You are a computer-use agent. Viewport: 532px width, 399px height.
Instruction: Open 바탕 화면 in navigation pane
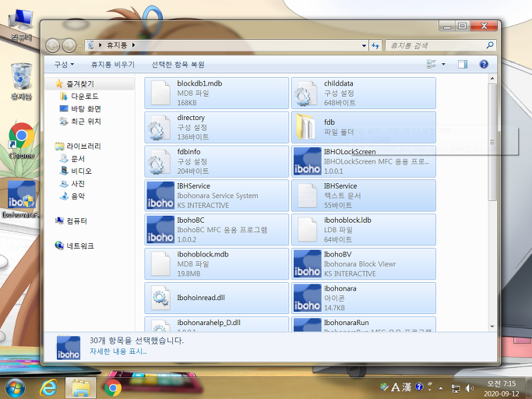click(x=86, y=108)
